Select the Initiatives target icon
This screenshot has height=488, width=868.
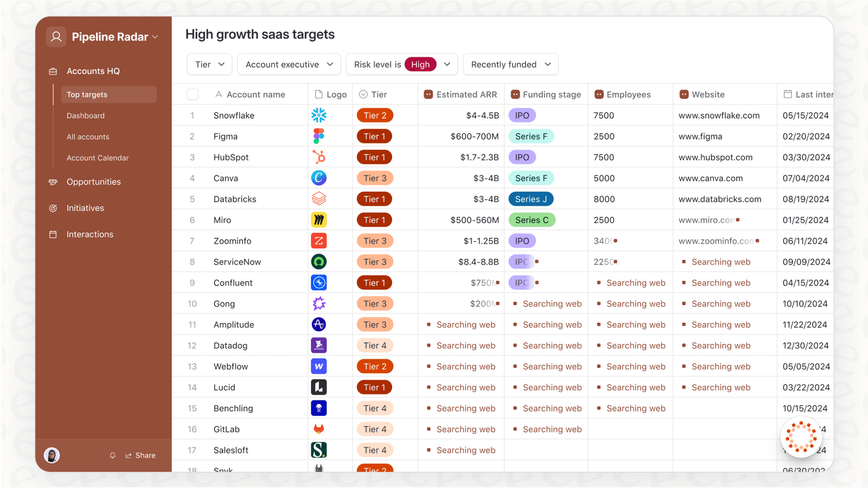pos(53,208)
